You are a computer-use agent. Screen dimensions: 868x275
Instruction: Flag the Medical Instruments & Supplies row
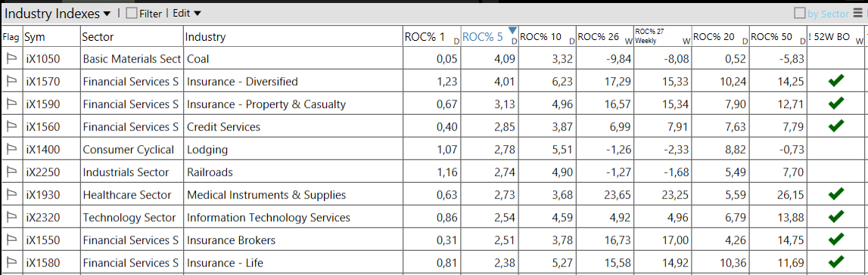click(x=11, y=195)
